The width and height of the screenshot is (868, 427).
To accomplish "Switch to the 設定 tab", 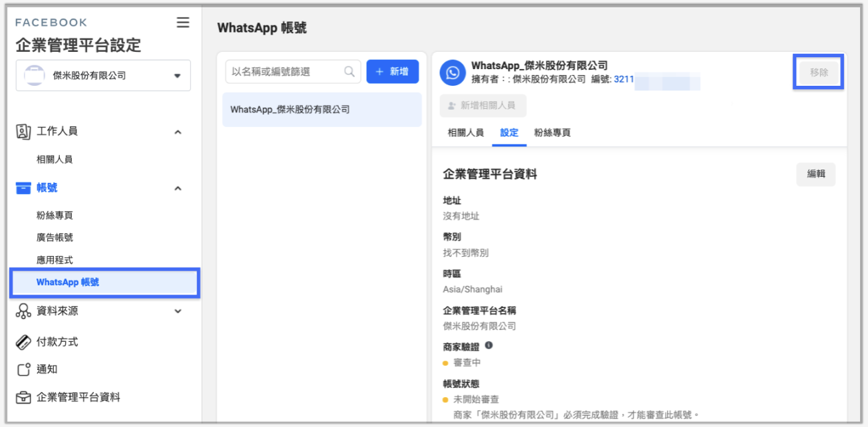I will pyautogui.click(x=509, y=132).
